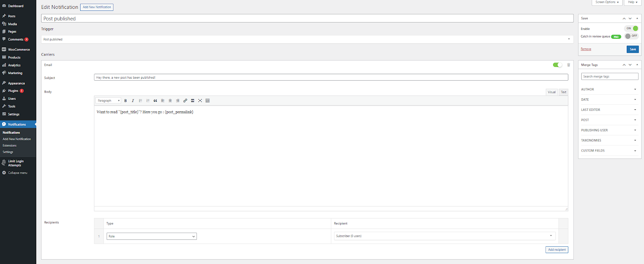
Task: Switch to the Text editor tab
Action: coord(563,92)
